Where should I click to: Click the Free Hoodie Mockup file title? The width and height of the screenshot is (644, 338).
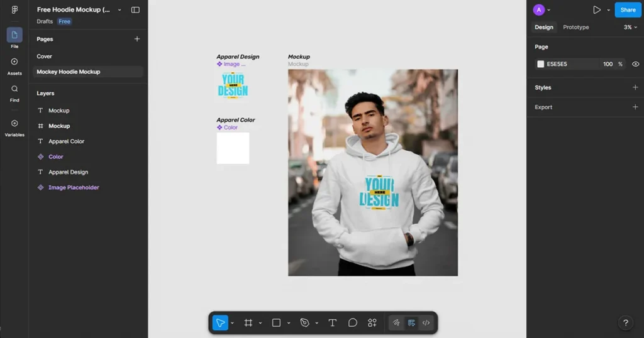[74, 9]
